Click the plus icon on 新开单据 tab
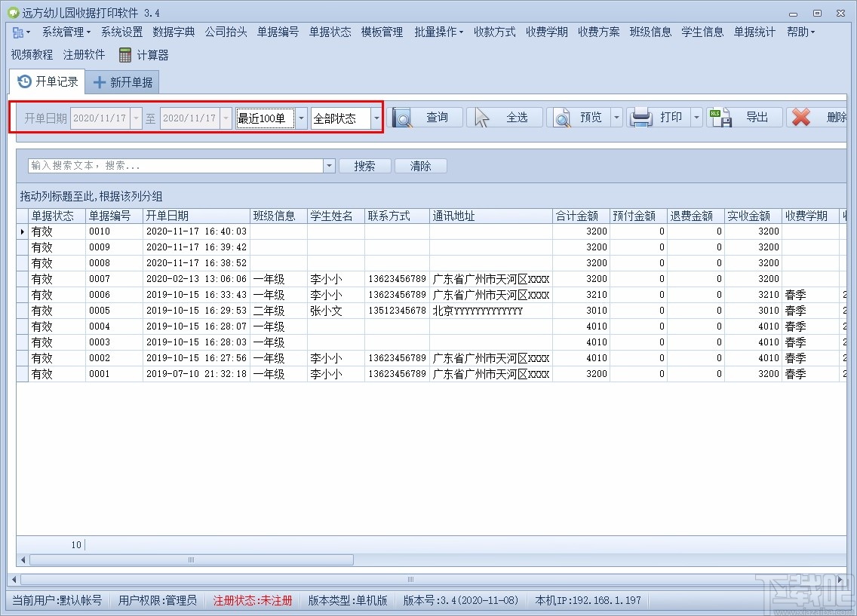The image size is (857, 616). point(100,82)
